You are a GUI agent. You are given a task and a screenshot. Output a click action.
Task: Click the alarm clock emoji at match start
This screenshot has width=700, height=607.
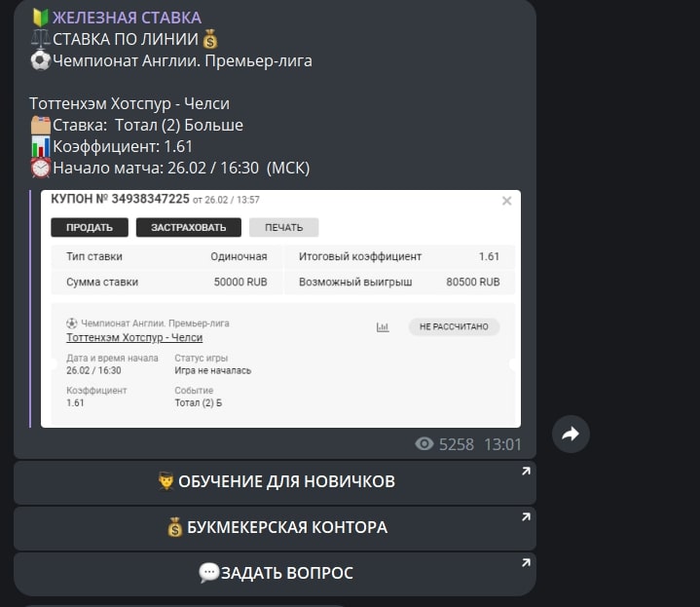click(41, 168)
